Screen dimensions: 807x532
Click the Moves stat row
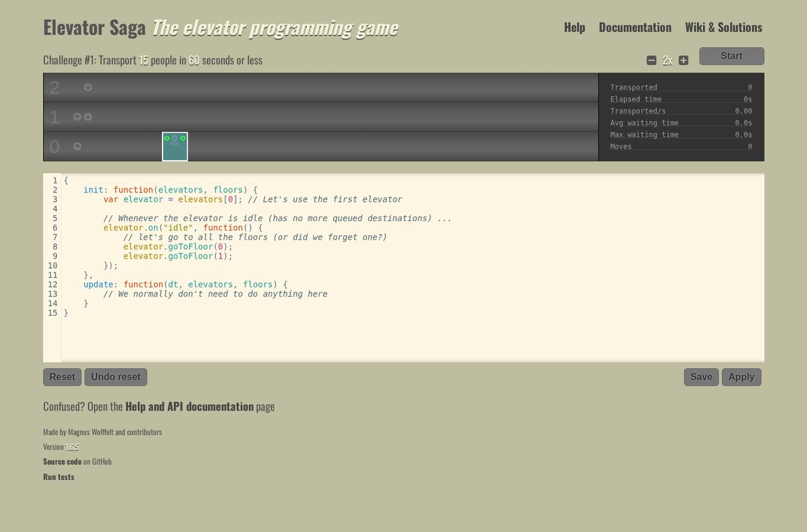pos(681,146)
